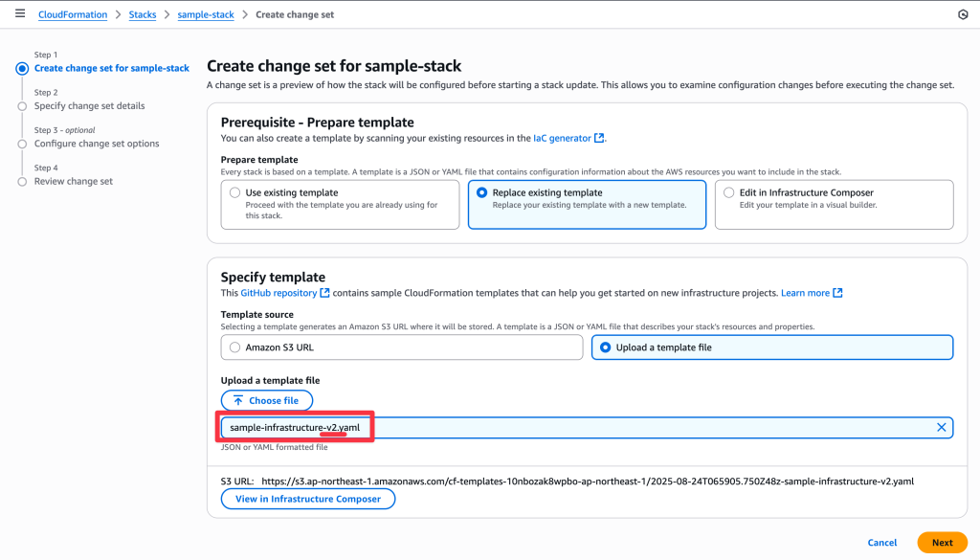
Task: Select Edit in Infrastructure Composer option
Action: pyautogui.click(x=834, y=204)
